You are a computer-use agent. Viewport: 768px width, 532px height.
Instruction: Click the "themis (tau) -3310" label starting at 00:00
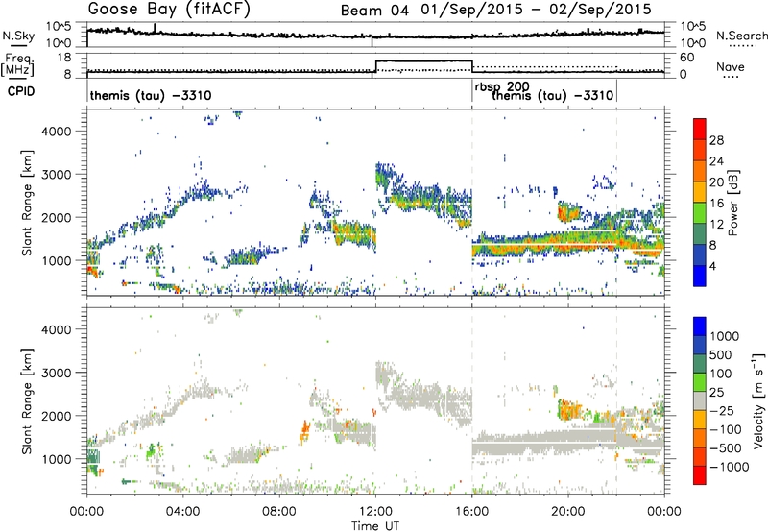pyautogui.click(x=151, y=95)
